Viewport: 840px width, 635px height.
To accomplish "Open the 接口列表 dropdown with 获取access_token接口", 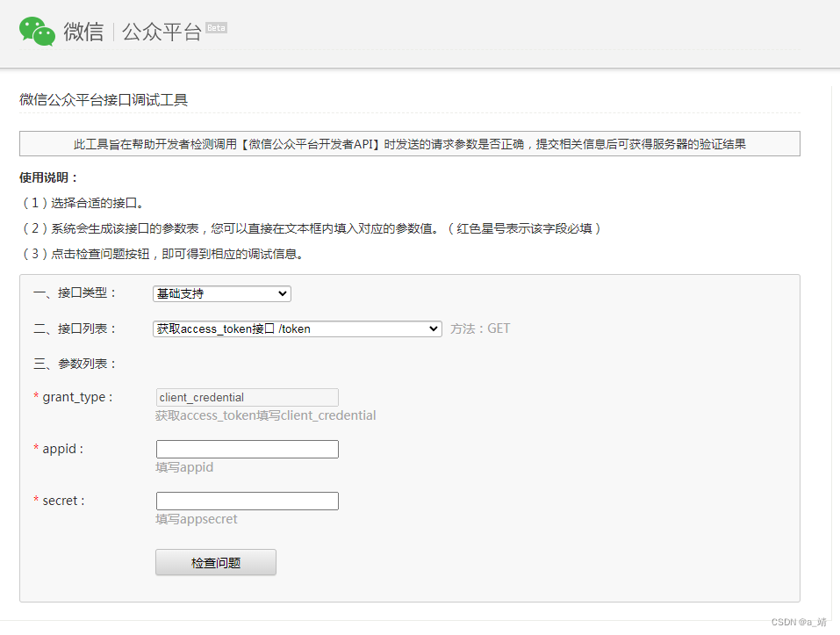I will tap(298, 328).
